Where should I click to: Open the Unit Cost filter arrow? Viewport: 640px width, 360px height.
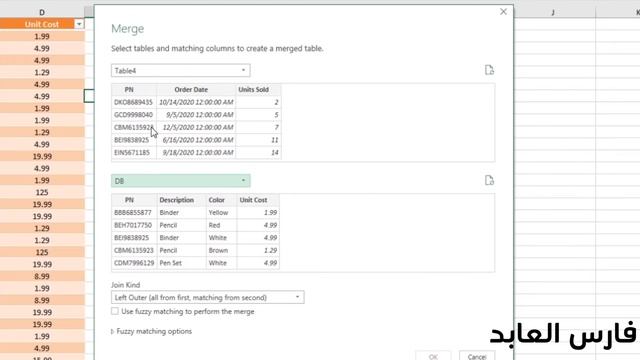(79, 24)
